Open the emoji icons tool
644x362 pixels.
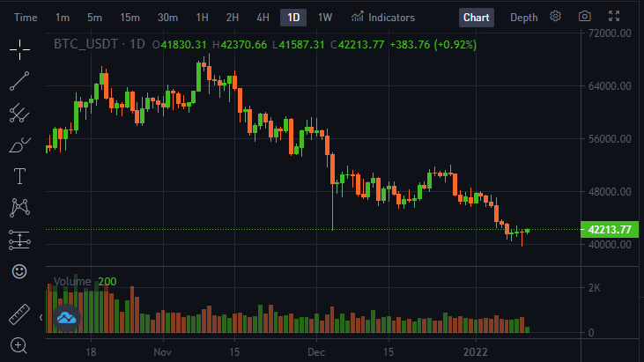(x=19, y=271)
